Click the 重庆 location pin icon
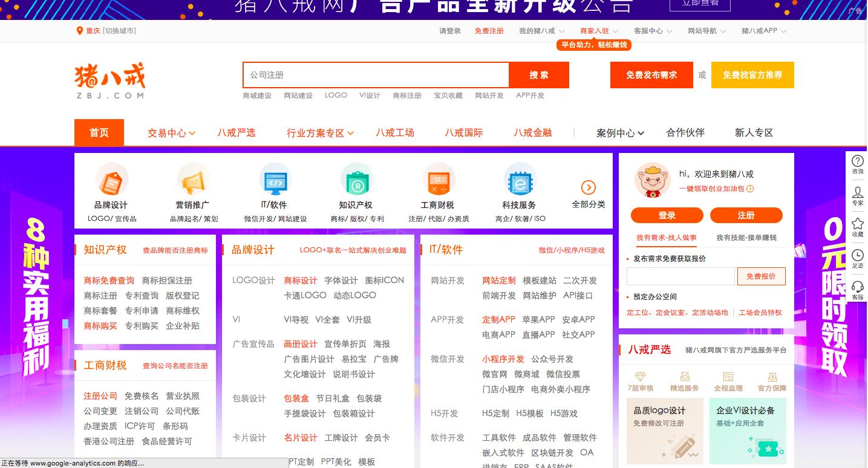The width and height of the screenshot is (868, 468). [x=79, y=31]
